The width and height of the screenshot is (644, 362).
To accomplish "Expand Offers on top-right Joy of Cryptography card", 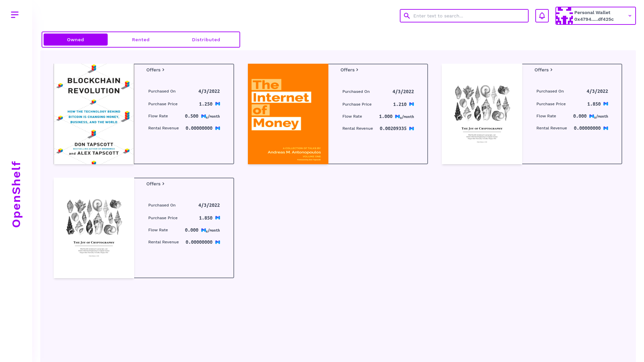I will pos(543,70).
